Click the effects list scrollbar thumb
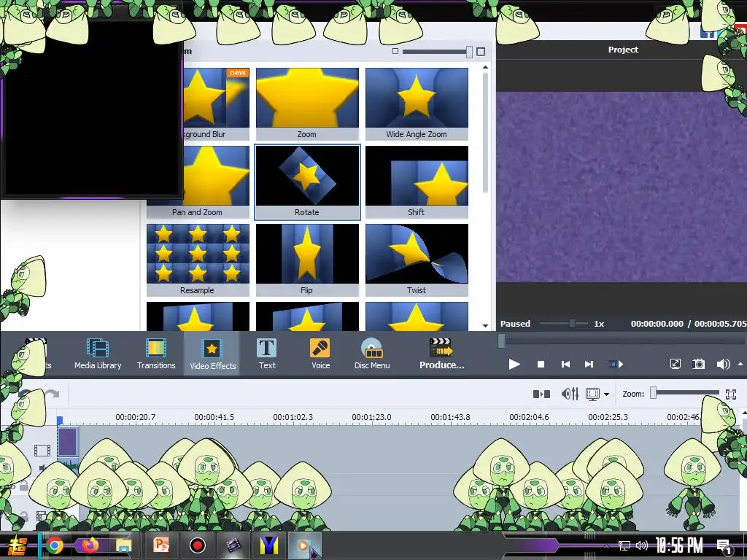 (x=485, y=133)
